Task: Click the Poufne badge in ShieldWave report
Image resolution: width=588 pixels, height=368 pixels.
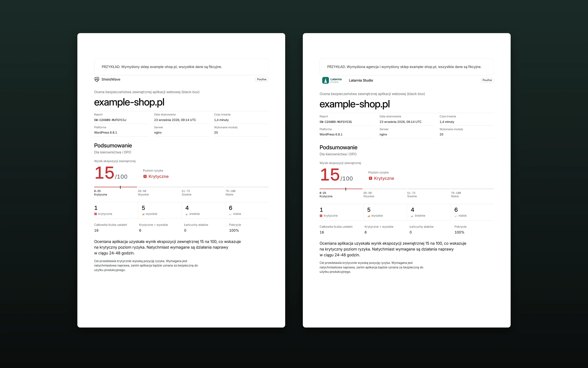Action: (x=262, y=79)
